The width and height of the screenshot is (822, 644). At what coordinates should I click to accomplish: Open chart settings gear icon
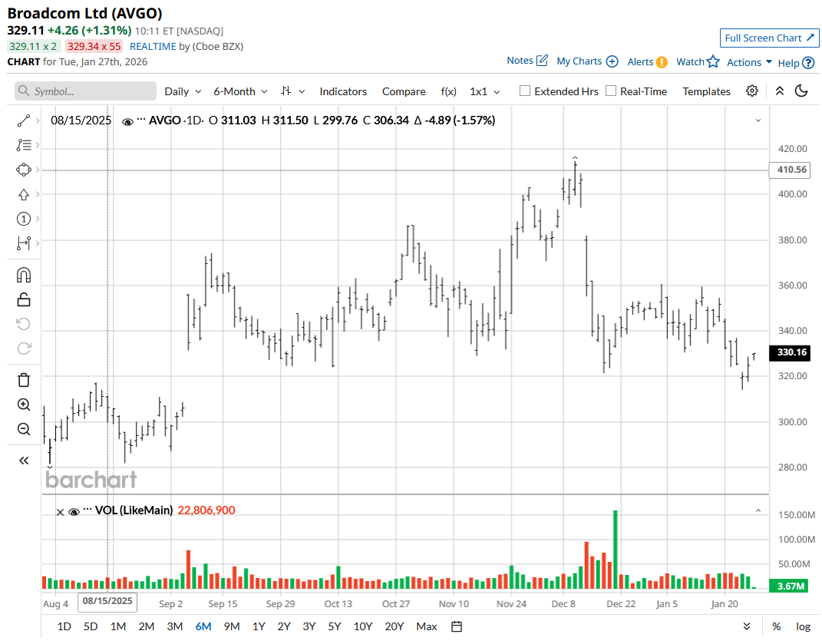click(x=751, y=91)
